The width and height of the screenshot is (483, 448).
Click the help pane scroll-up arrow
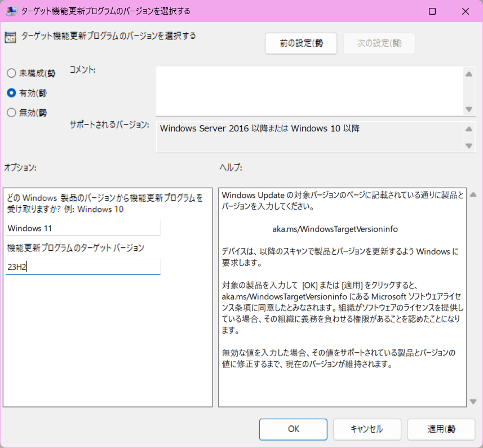click(x=473, y=195)
